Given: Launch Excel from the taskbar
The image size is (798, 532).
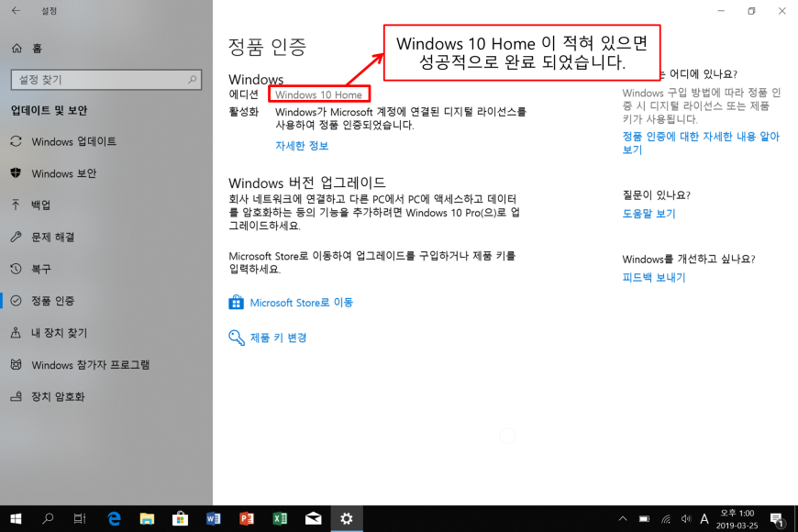Looking at the screenshot, I should (x=280, y=519).
